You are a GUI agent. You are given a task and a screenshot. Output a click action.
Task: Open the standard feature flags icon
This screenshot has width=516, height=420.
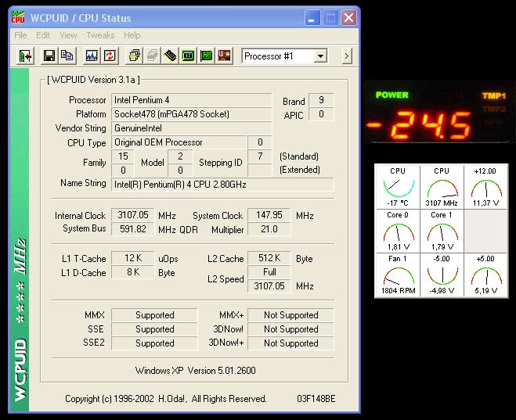(134, 56)
